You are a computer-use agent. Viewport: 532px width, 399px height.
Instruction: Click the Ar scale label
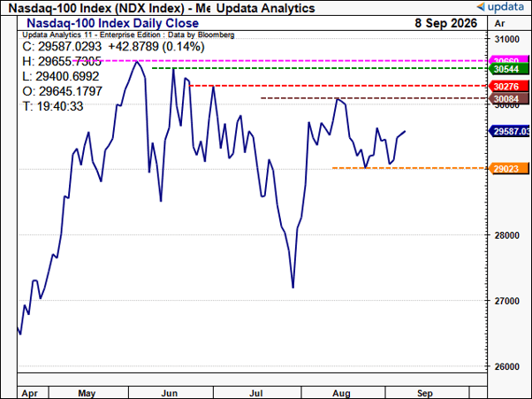click(499, 23)
